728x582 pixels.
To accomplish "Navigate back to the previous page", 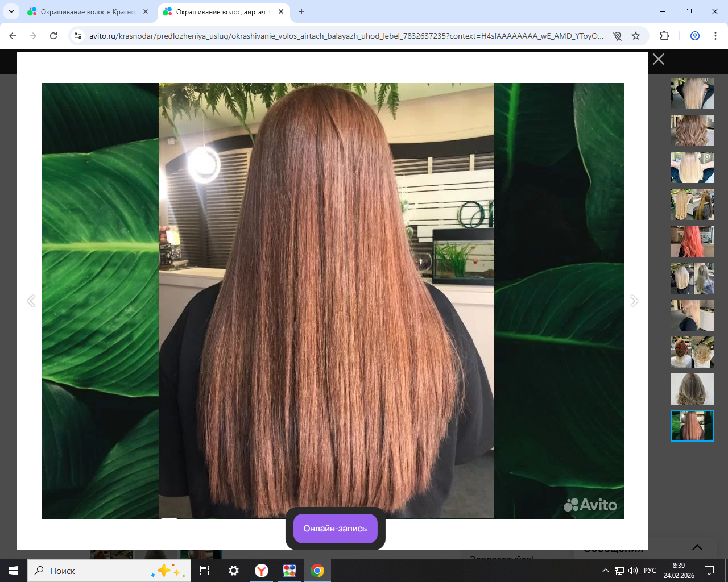I will click(13, 36).
